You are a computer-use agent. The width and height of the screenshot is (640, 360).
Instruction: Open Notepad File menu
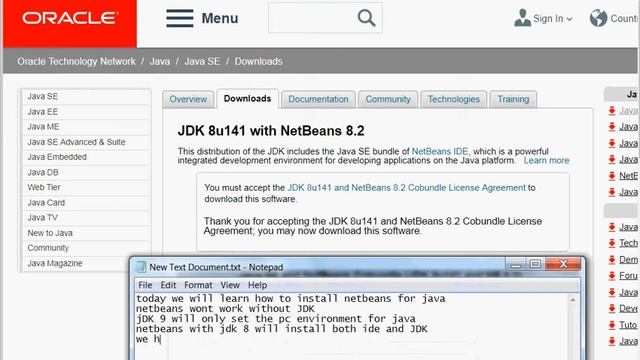pyautogui.click(x=145, y=285)
